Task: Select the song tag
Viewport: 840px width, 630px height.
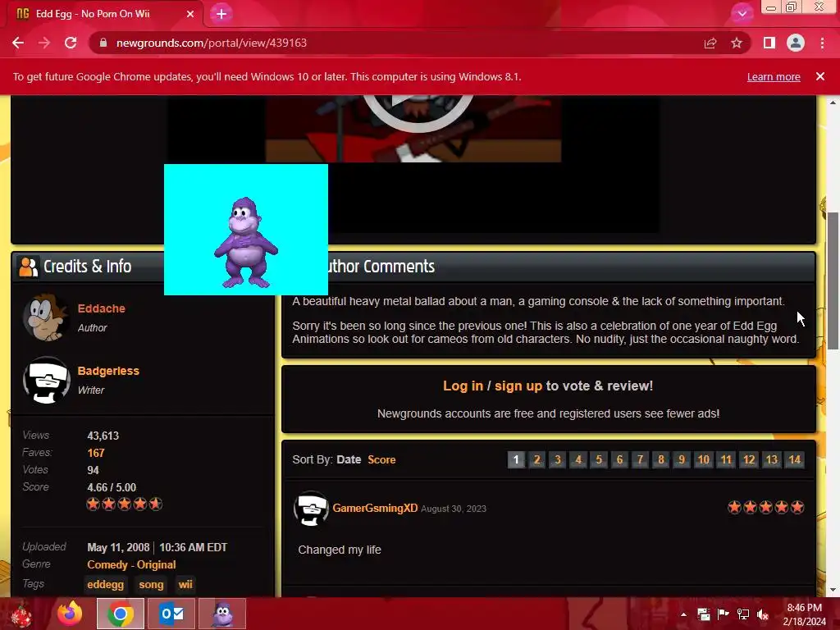Action: click(x=151, y=584)
